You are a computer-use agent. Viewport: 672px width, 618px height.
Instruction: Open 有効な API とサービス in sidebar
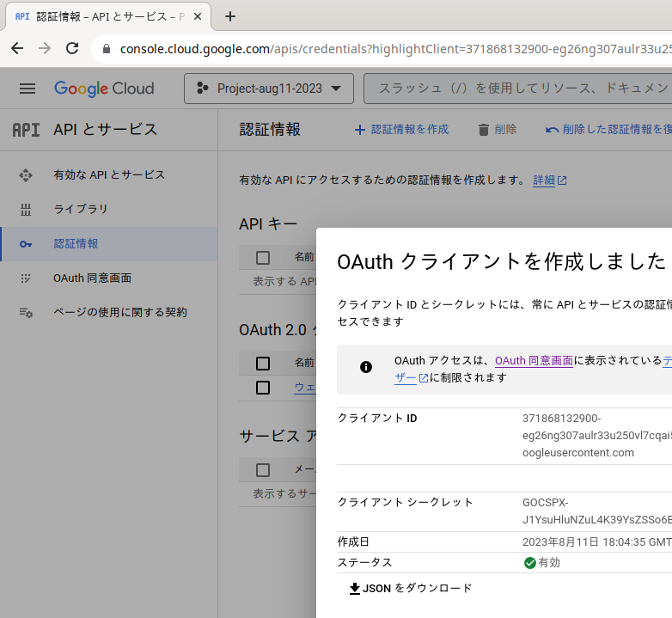pyautogui.click(x=109, y=174)
